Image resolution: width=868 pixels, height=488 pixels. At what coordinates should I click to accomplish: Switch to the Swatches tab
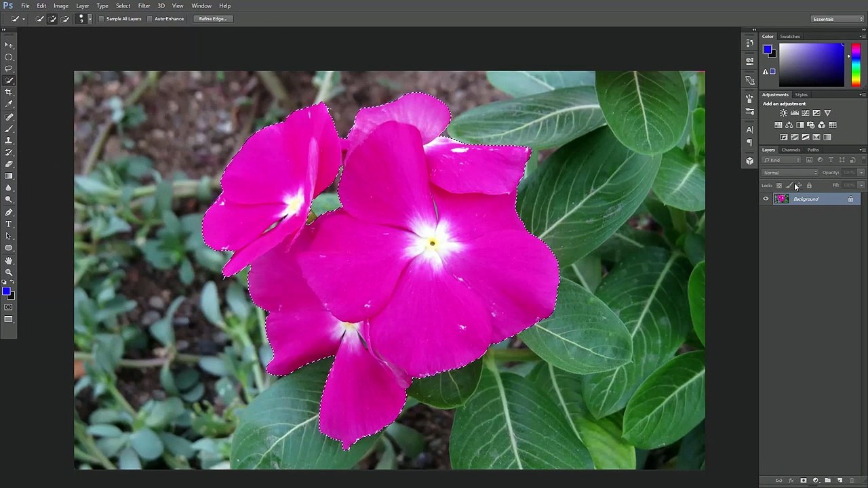[790, 37]
